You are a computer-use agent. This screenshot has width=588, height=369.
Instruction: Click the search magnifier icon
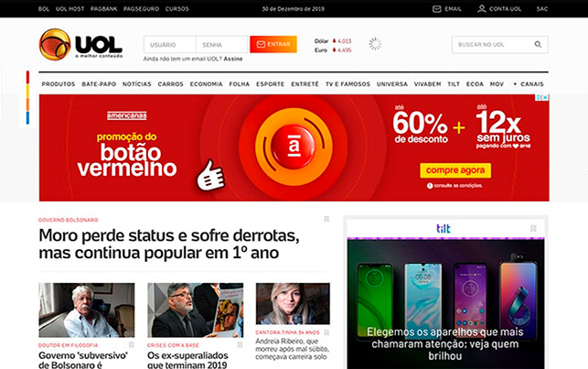click(538, 44)
